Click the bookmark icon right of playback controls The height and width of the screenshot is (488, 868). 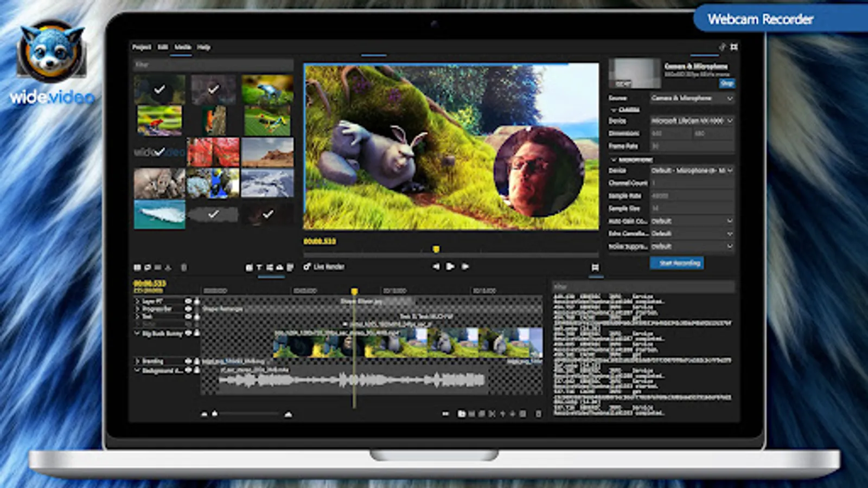(595, 267)
